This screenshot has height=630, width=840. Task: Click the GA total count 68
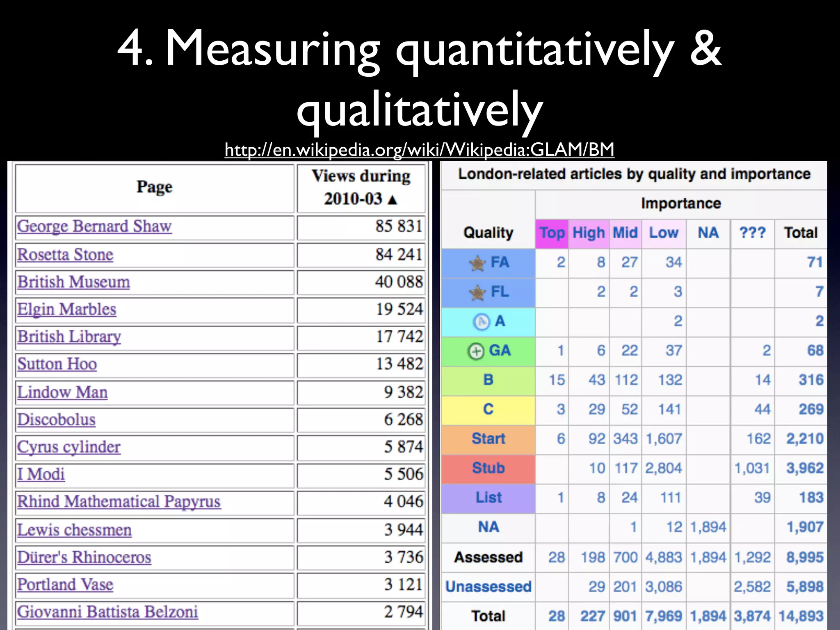click(815, 351)
